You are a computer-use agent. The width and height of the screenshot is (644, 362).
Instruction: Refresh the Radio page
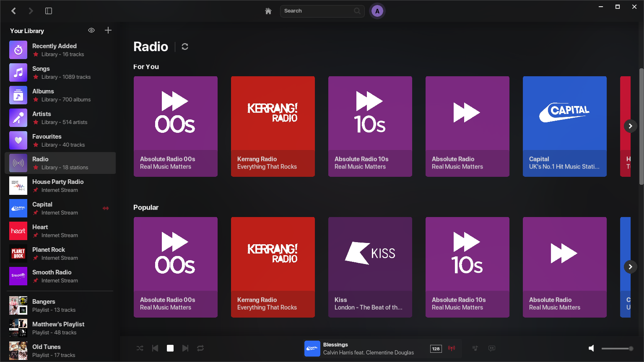(185, 47)
